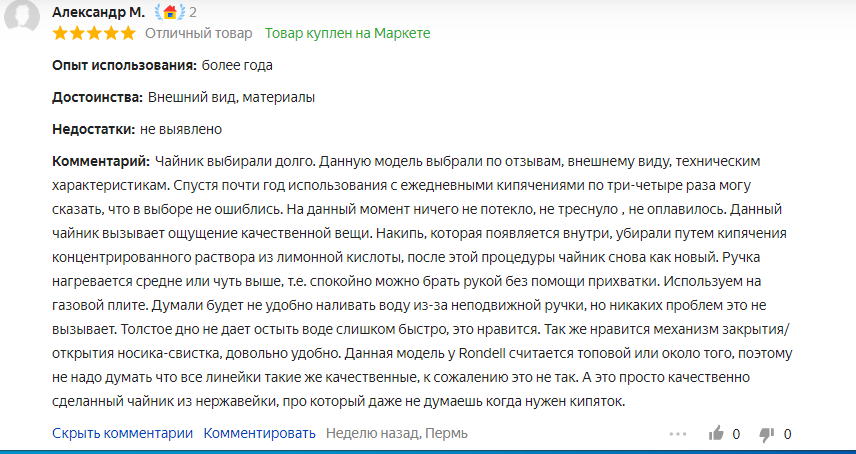The width and height of the screenshot is (856, 454).
Task: Click the Опыт использования label
Action: 123,65
